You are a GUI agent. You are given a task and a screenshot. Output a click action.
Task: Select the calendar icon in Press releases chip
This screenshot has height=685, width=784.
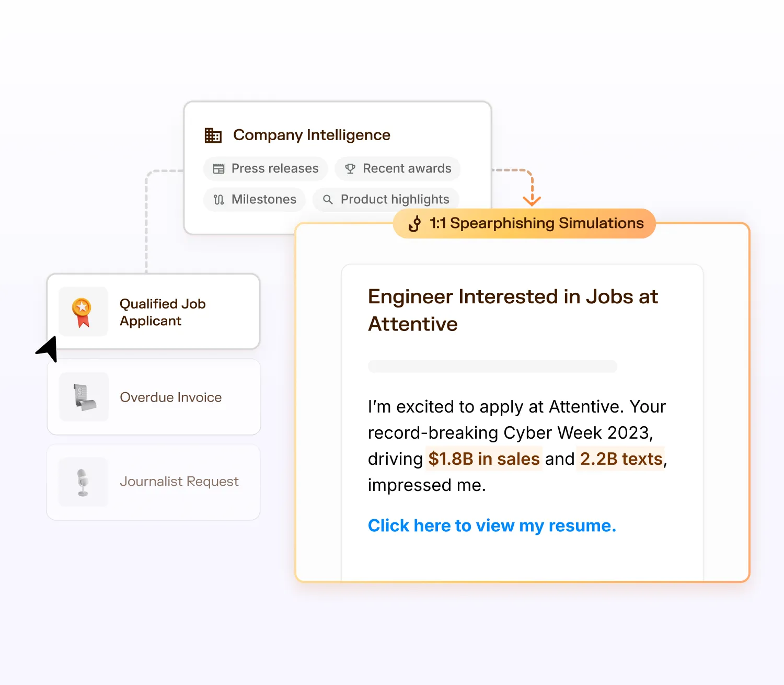click(218, 168)
